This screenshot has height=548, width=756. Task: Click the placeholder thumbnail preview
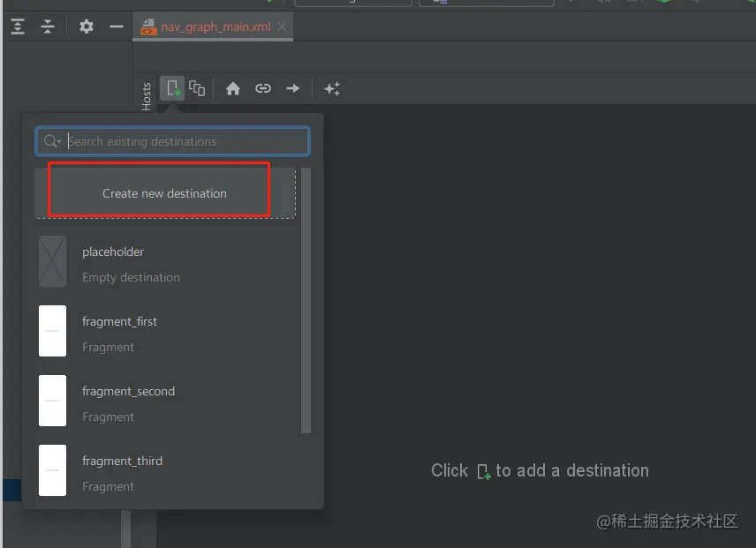(53, 261)
